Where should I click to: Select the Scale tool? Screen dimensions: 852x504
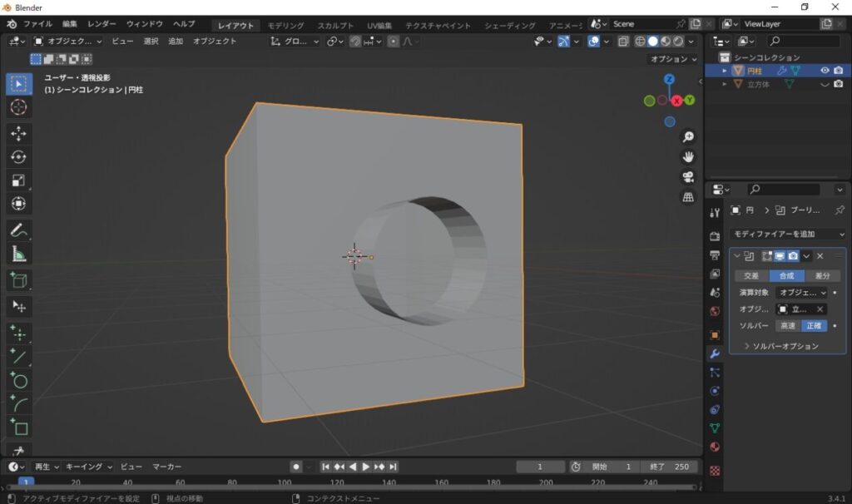19,180
